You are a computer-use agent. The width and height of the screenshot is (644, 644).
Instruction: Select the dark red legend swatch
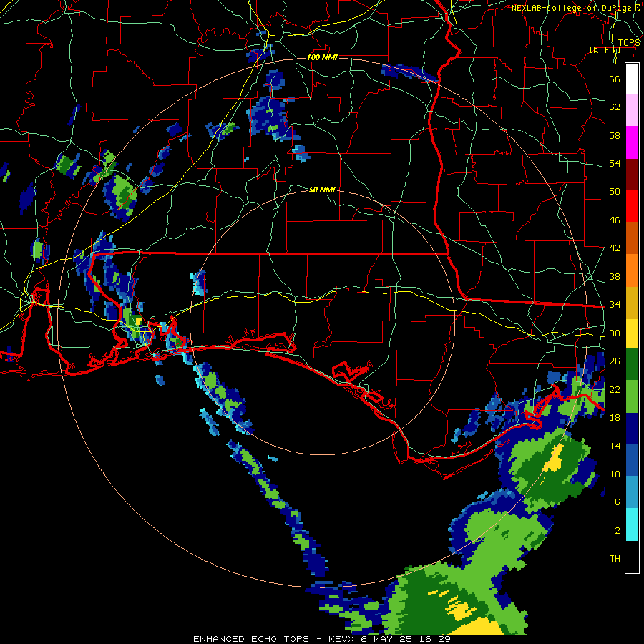click(x=632, y=174)
